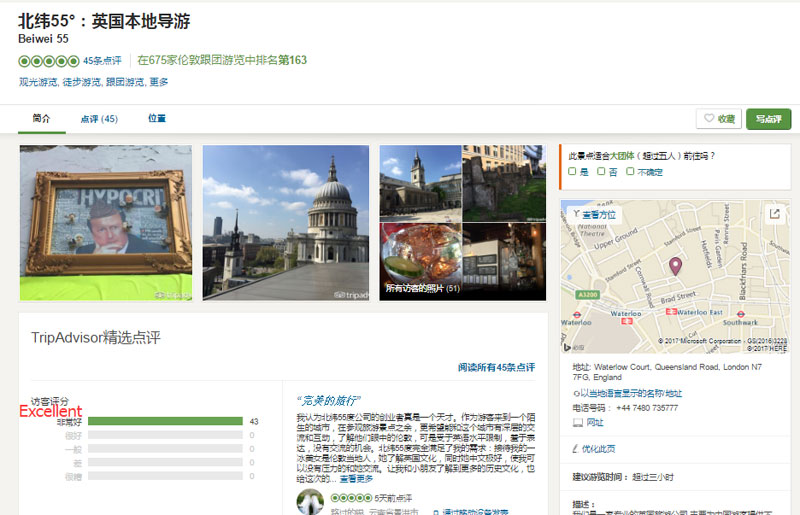Image resolution: width=800 pixels, height=515 pixels.
Task: Check the 是 checkbox for large groups
Action: click(x=572, y=172)
